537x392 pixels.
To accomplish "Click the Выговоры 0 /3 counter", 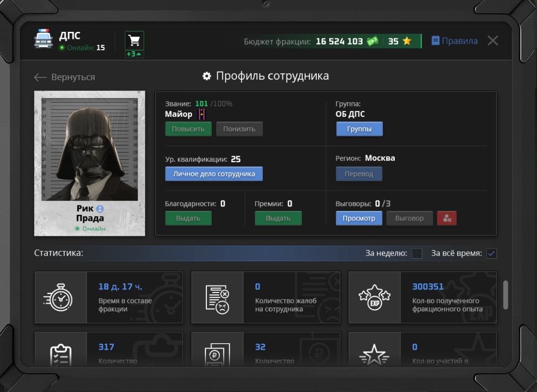I will [x=363, y=204].
